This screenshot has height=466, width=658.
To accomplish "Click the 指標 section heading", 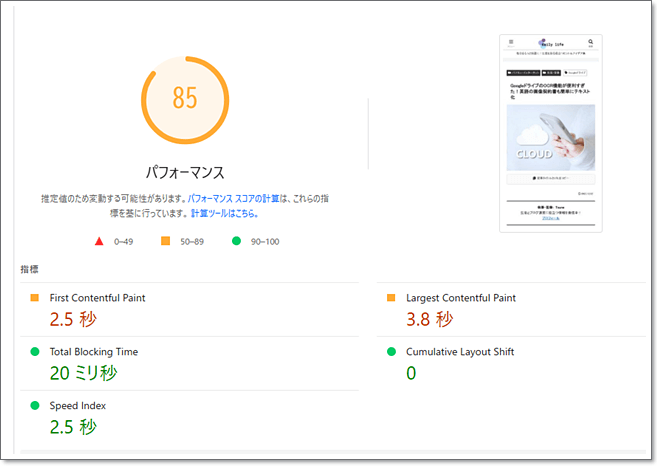I will (x=29, y=269).
